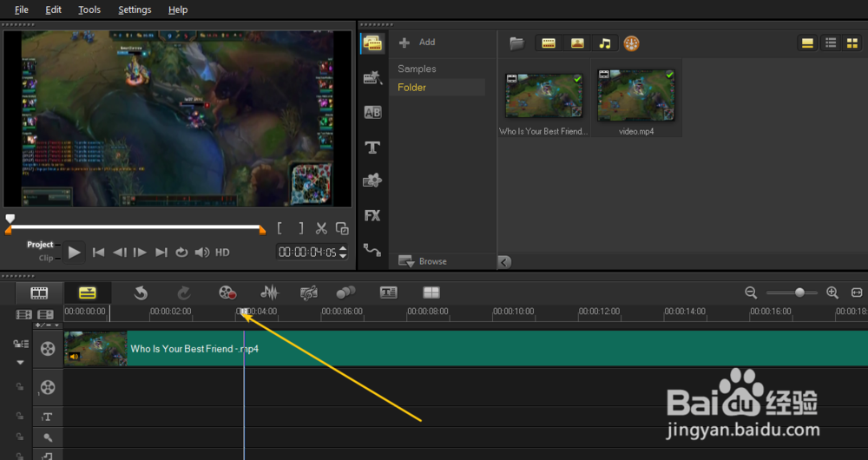
Task: Toggle the library panel title display button
Action: tap(807, 43)
